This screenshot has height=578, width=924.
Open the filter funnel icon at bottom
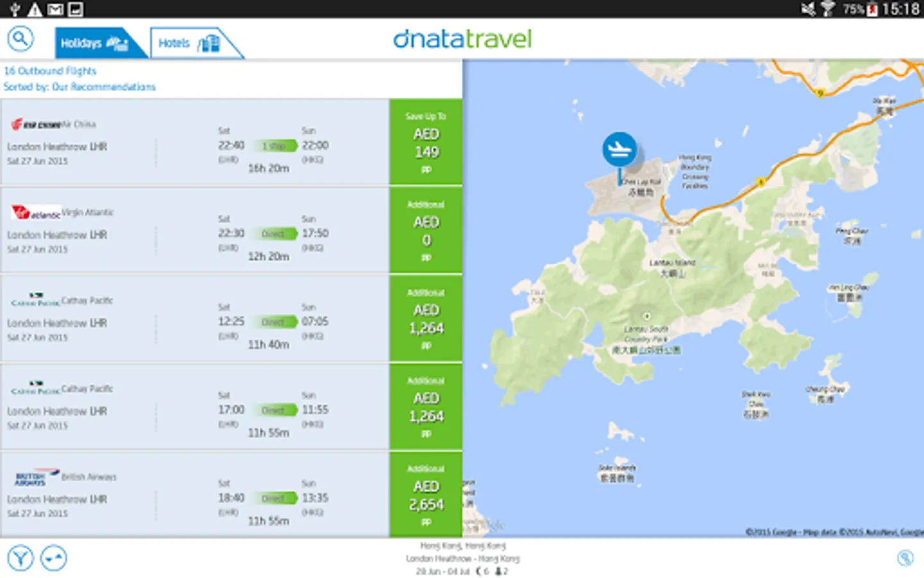[x=21, y=557]
